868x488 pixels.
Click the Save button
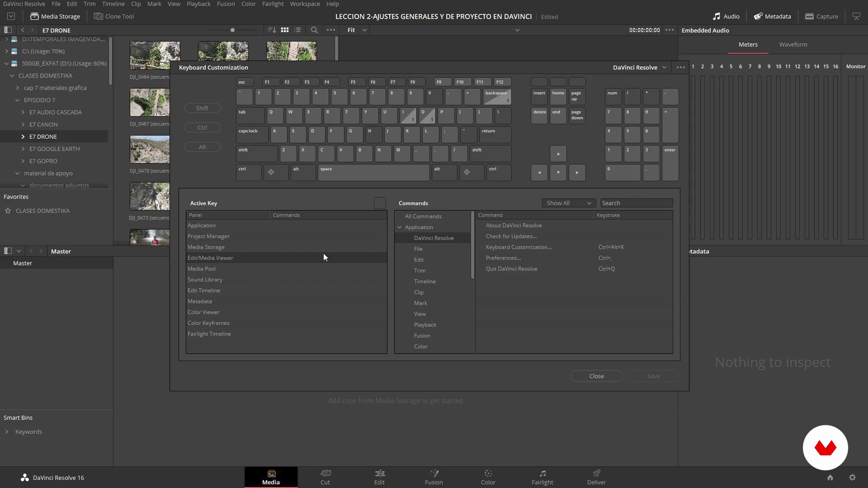coord(653,376)
